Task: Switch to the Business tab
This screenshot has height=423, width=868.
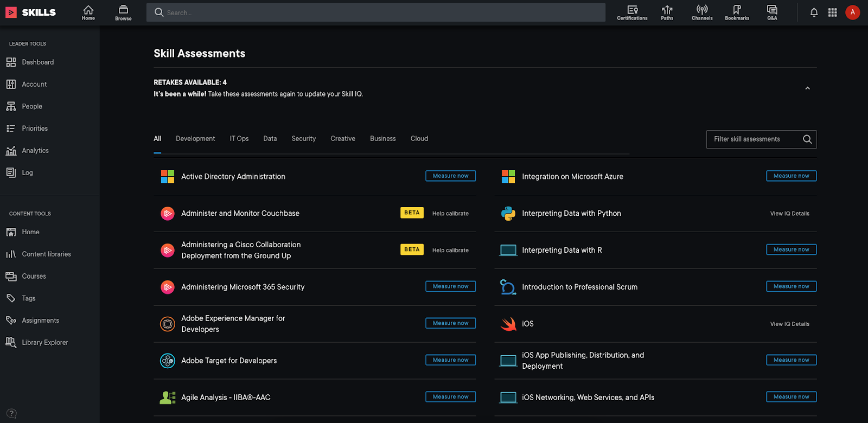Action: (x=383, y=139)
